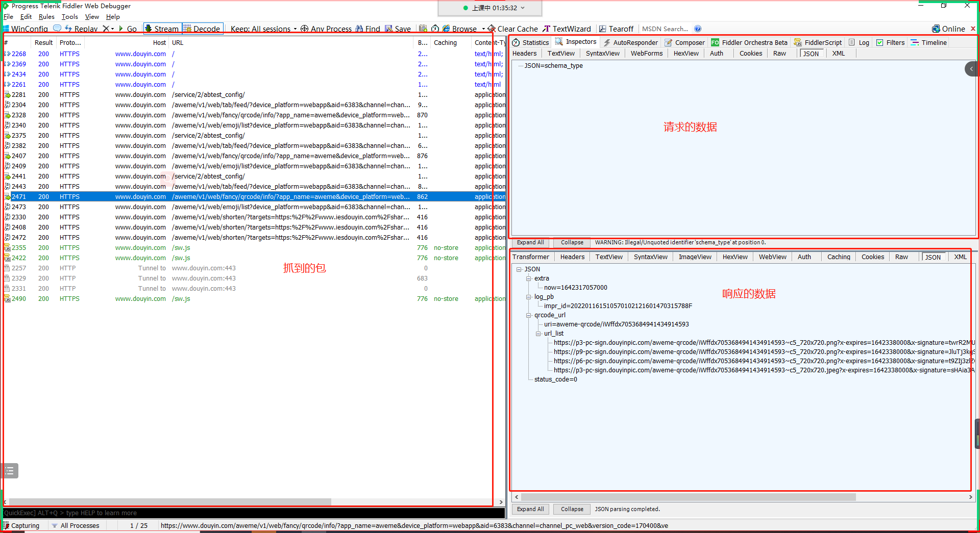Collapse the qrcode_url tree node
This screenshot has width=980, height=533.
point(529,315)
